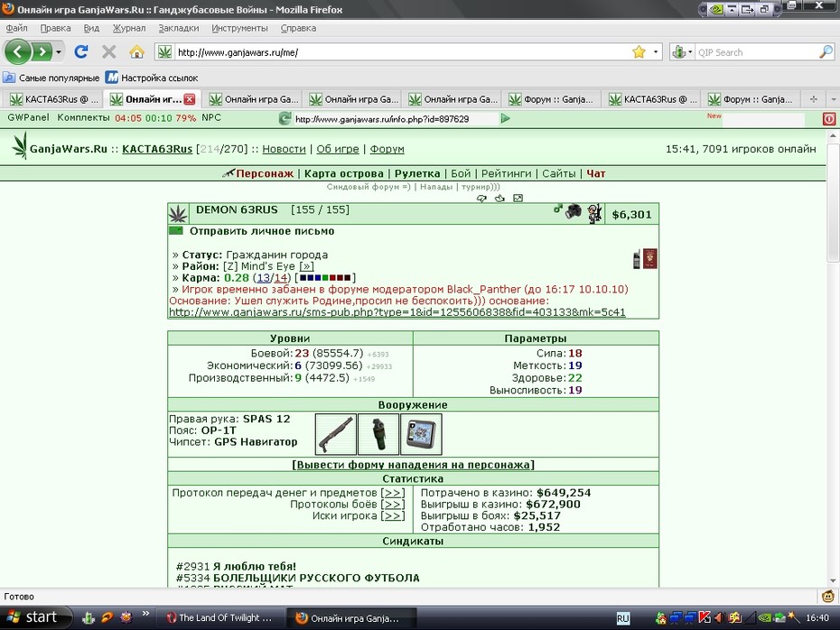The width and height of the screenshot is (840, 630).
Task: Click the Kaspersky tray icon
Action: pos(705,617)
